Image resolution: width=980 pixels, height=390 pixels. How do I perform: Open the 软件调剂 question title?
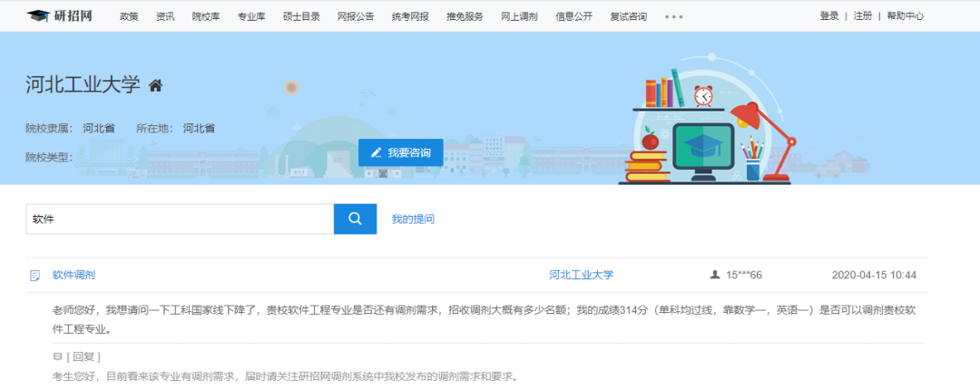(x=73, y=275)
